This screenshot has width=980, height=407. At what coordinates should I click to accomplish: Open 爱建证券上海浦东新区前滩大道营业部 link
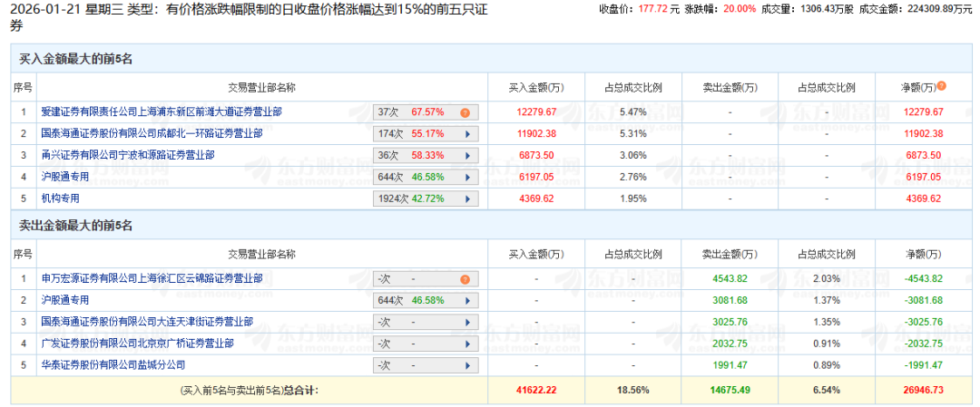pyautogui.click(x=162, y=112)
